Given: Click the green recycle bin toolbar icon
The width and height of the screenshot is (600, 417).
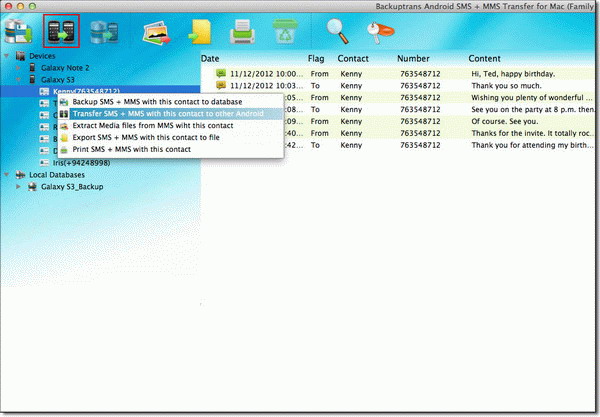Looking at the screenshot, I should coord(285,31).
